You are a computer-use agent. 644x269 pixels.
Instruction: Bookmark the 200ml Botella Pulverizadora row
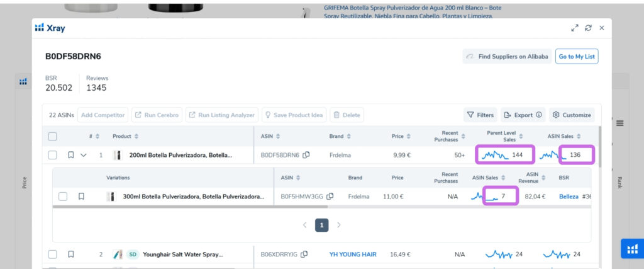point(70,155)
